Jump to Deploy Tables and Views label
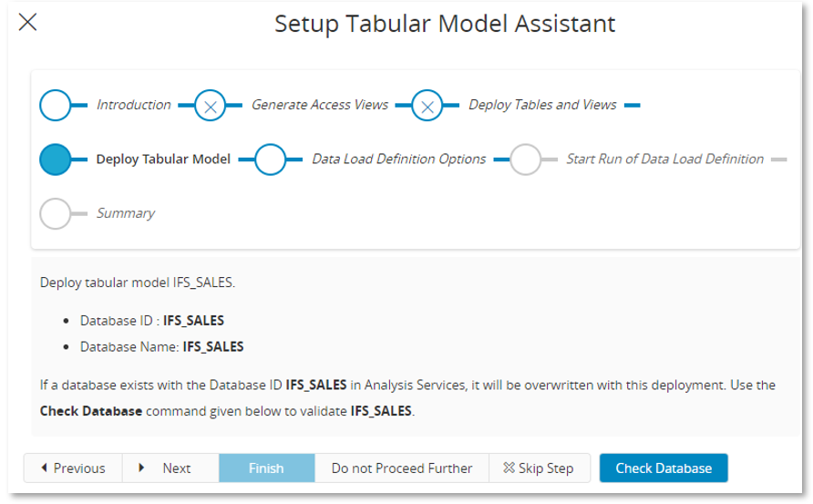This screenshot has width=813, height=504. pos(542,105)
